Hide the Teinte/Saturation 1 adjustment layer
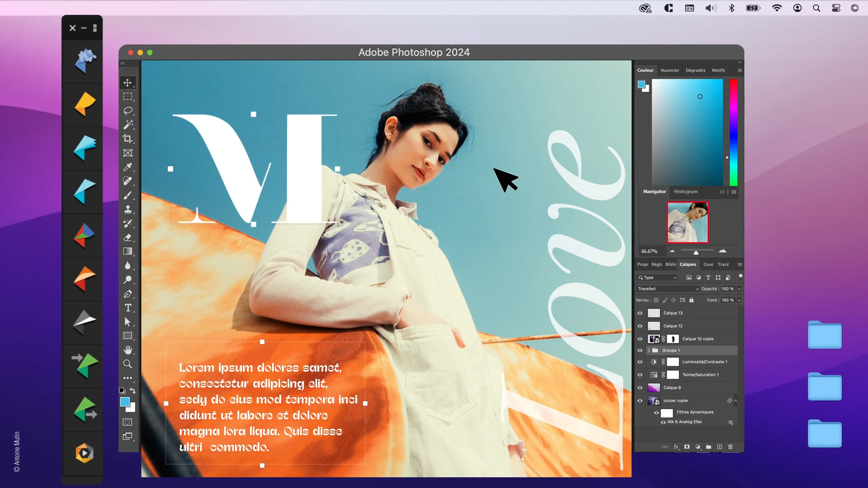Image resolution: width=868 pixels, height=488 pixels. pyautogui.click(x=640, y=375)
